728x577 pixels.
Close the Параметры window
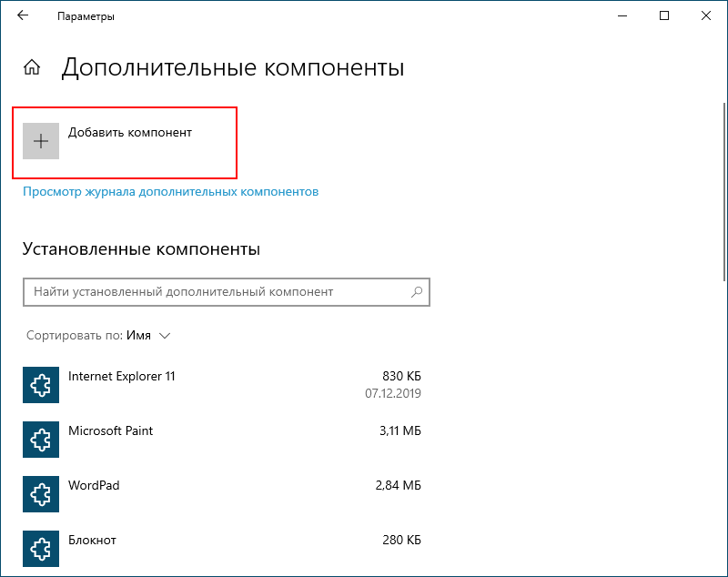pyautogui.click(x=706, y=15)
